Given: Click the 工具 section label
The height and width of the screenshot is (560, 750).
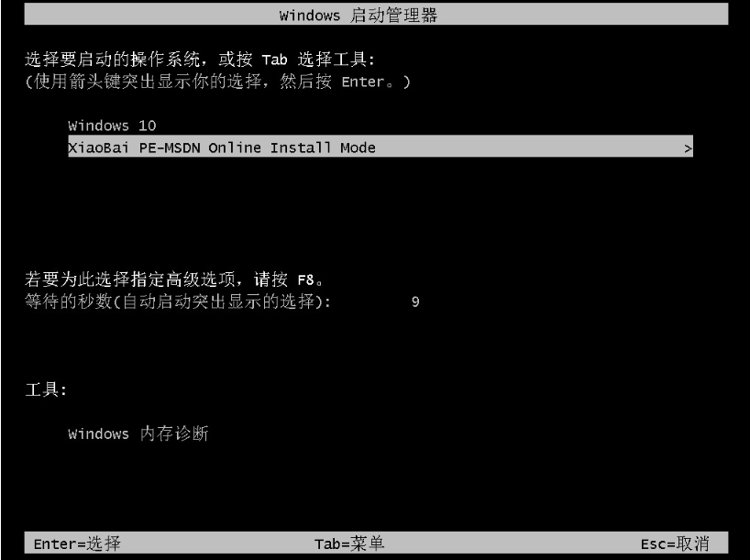Looking at the screenshot, I should point(46,390).
